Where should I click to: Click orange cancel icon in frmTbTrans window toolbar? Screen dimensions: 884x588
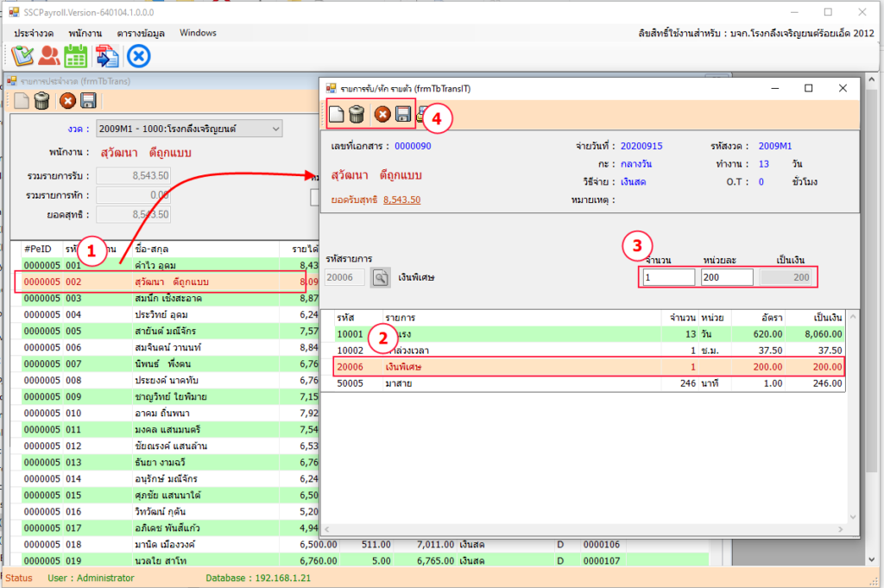pyautogui.click(x=67, y=101)
